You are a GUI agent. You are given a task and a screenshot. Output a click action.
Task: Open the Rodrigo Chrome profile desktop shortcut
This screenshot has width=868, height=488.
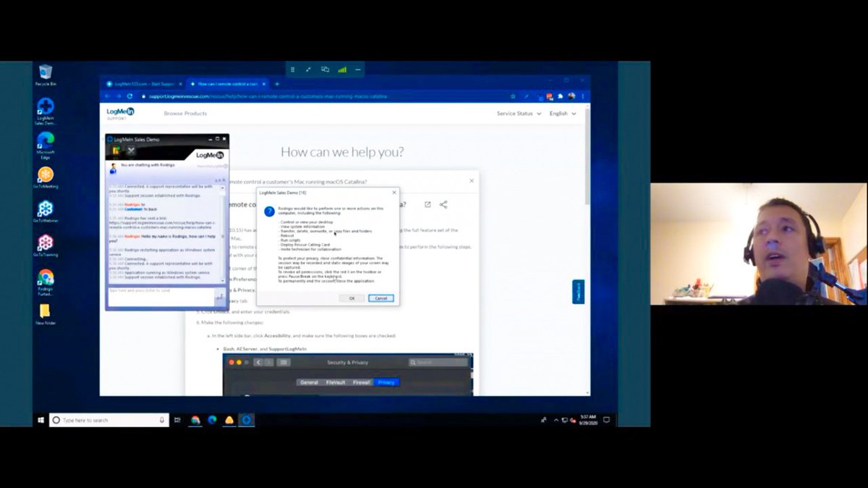pyautogui.click(x=46, y=282)
